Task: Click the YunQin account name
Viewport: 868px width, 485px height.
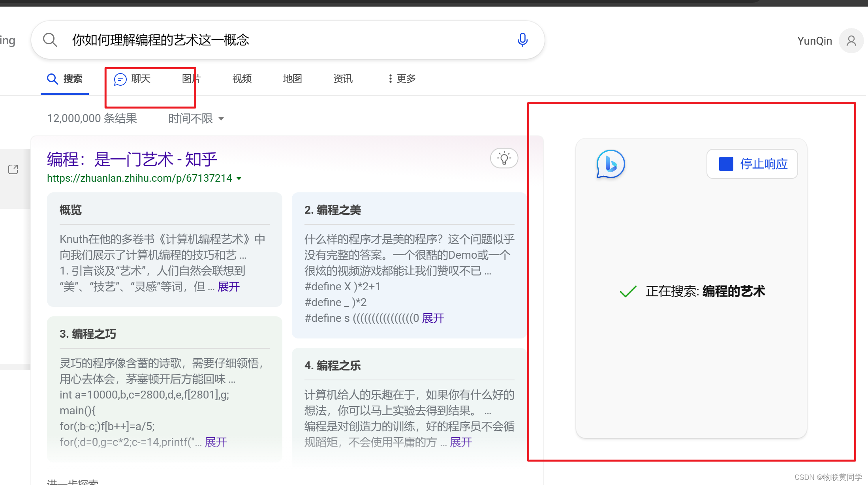Action: [814, 41]
